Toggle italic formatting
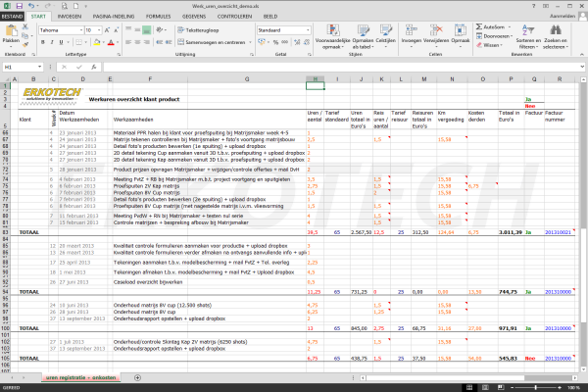This screenshot has width=588, height=392. pyautogui.click(x=50, y=43)
